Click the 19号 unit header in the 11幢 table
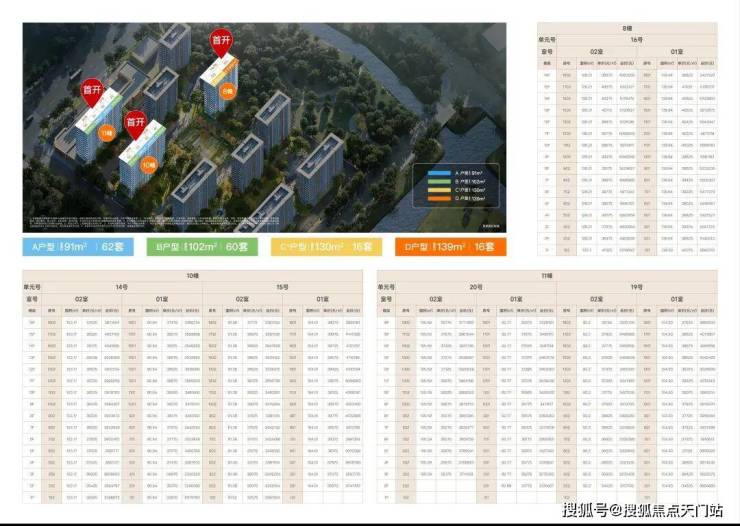This screenshot has width=740, height=526. pos(637,287)
